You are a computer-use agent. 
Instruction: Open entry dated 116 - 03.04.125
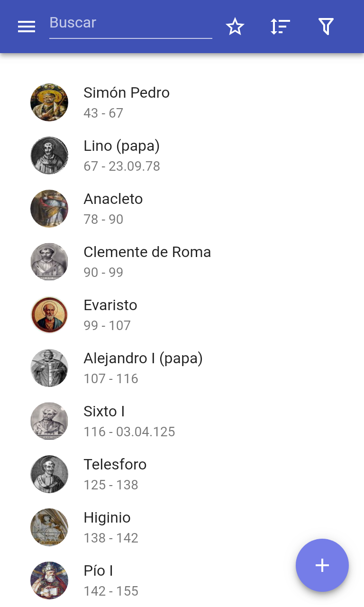click(182, 421)
